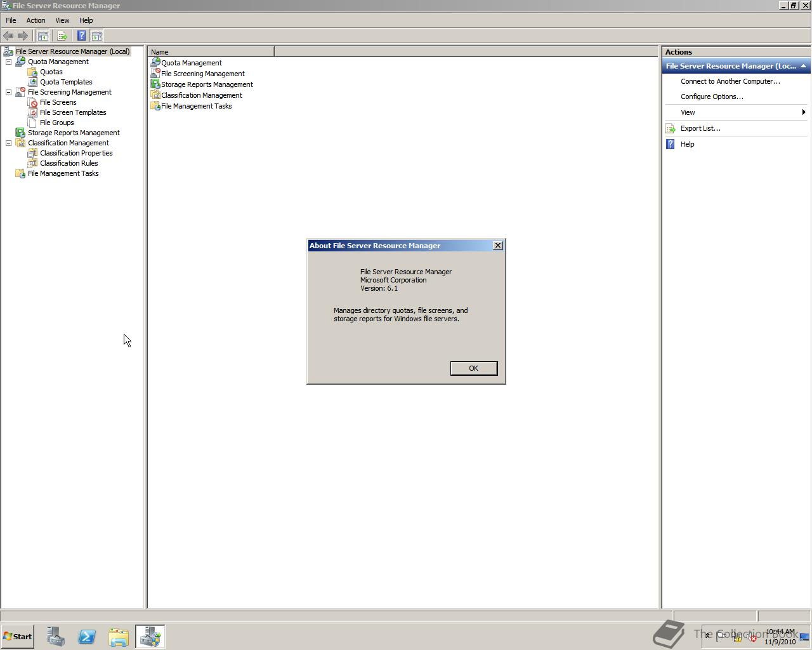Click the File Screen Templates icon in tree
812x650 pixels.
pos(32,112)
